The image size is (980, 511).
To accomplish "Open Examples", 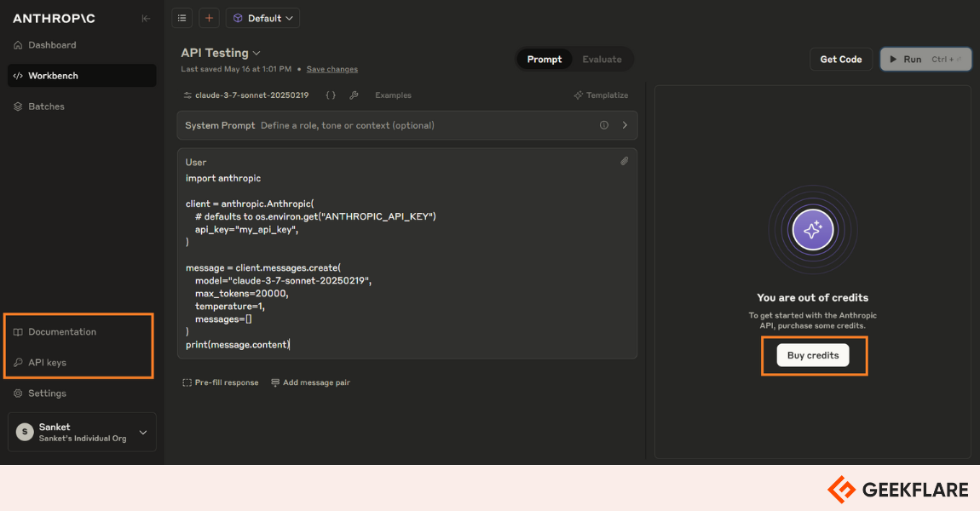I will tap(393, 95).
